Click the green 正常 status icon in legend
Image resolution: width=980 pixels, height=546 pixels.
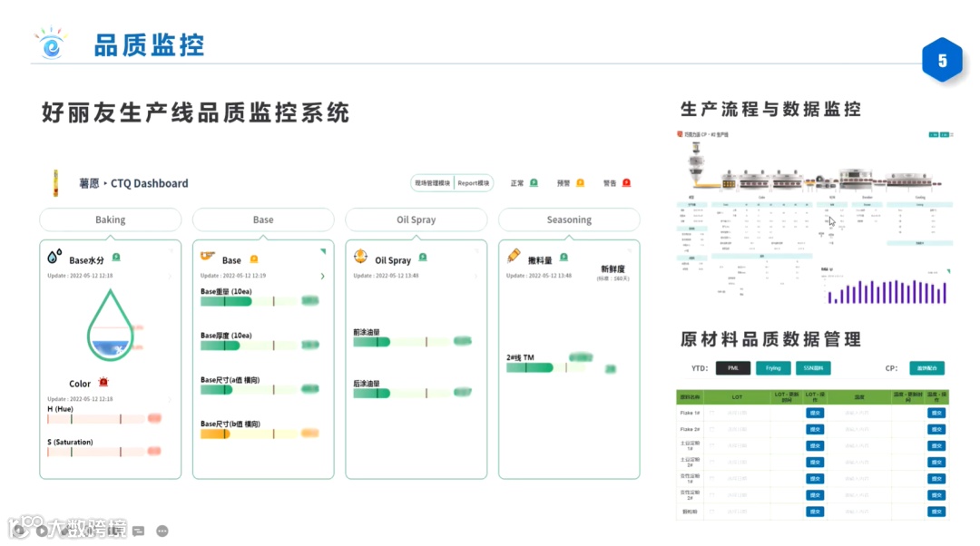[534, 182]
